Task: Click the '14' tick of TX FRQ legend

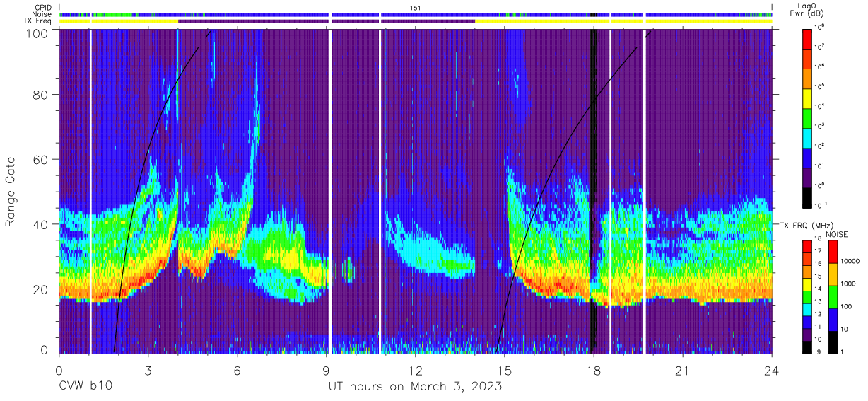Action: 819,289
